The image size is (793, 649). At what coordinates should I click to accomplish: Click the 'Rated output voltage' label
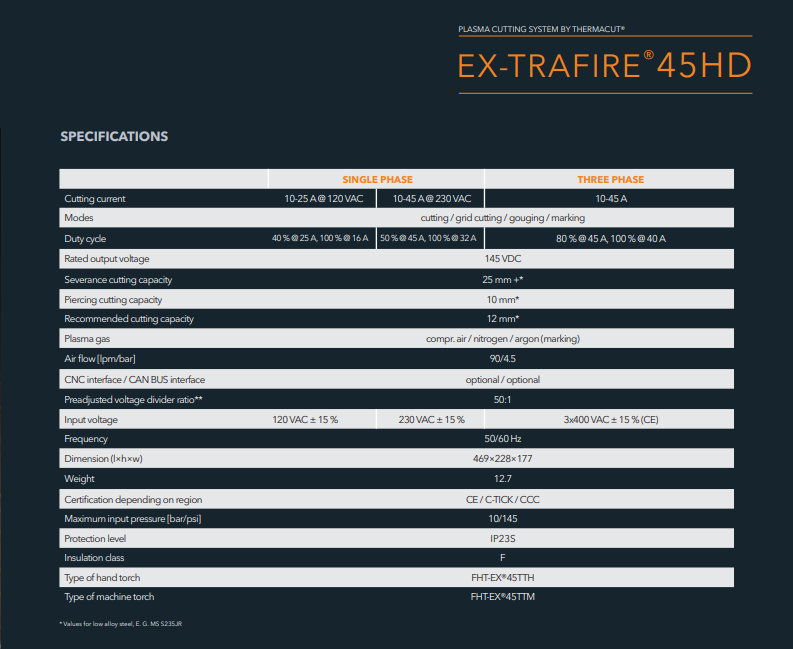coord(107,259)
